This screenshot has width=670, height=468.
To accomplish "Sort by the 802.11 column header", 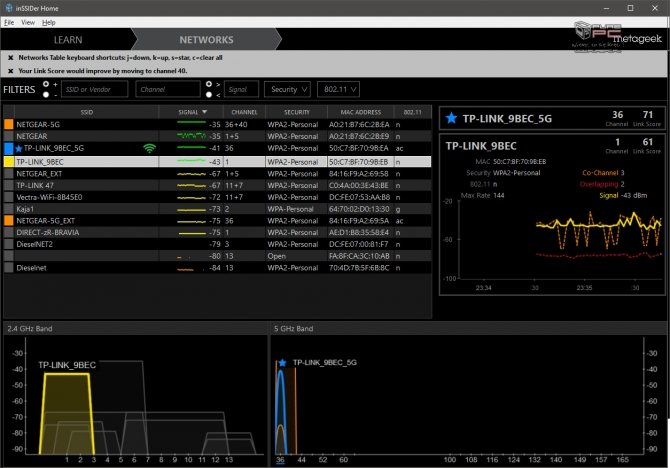I will [412, 112].
